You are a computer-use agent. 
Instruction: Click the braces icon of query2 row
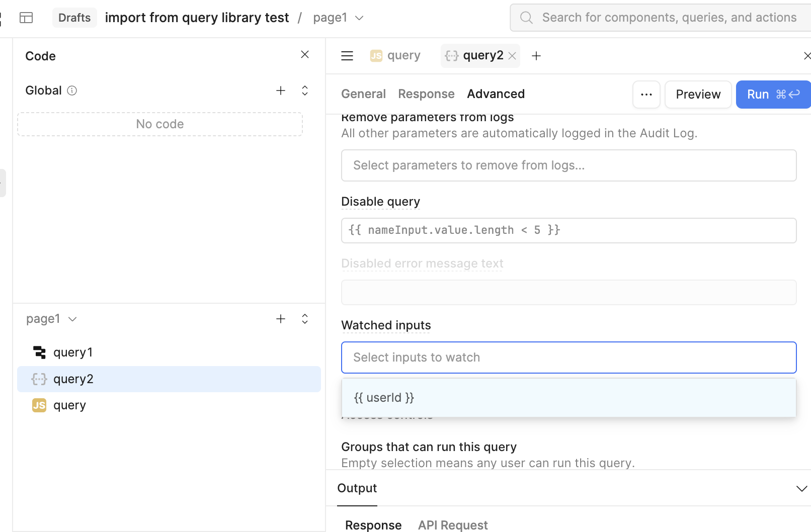[39, 379]
